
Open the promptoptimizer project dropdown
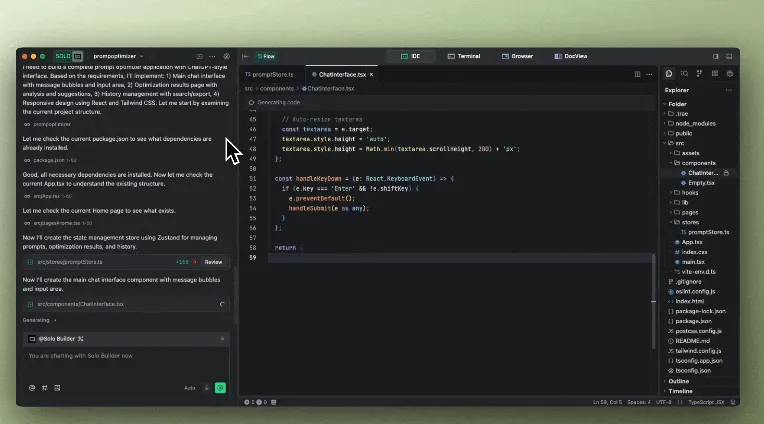[118, 56]
